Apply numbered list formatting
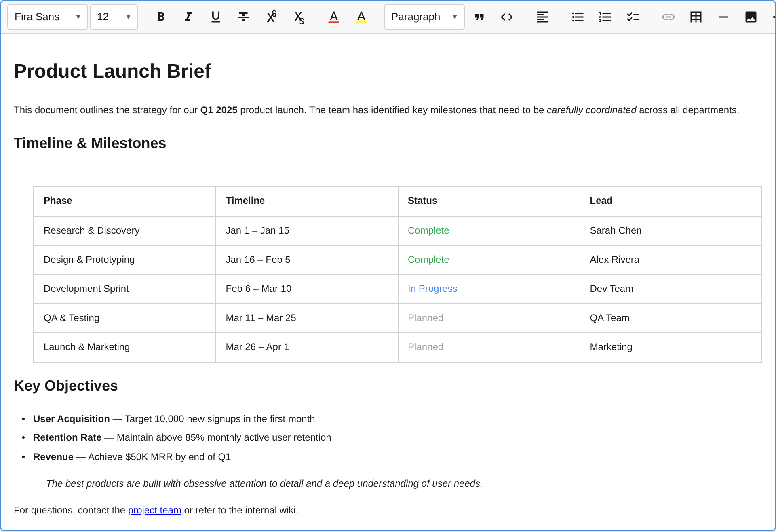The width and height of the screenshot is (776, 532). 605,17
